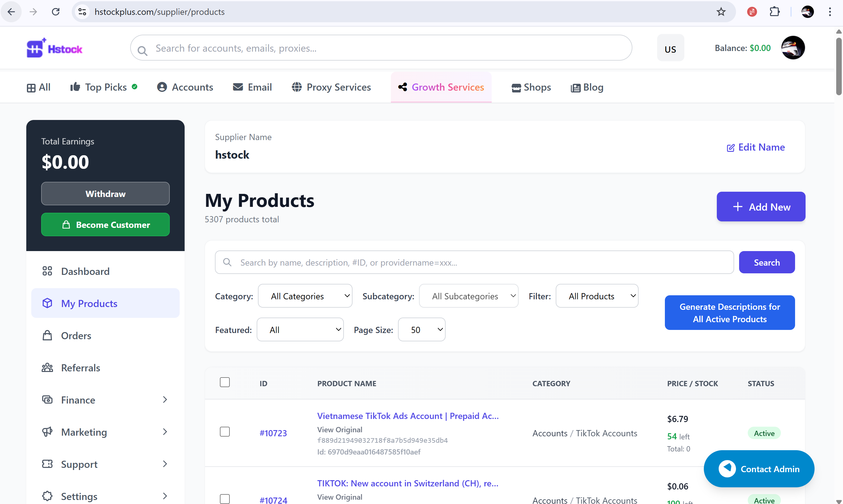The image size is (843, 504).
Task: Open Dashboard from the sidebar
Action: click(x=85, y=271)
